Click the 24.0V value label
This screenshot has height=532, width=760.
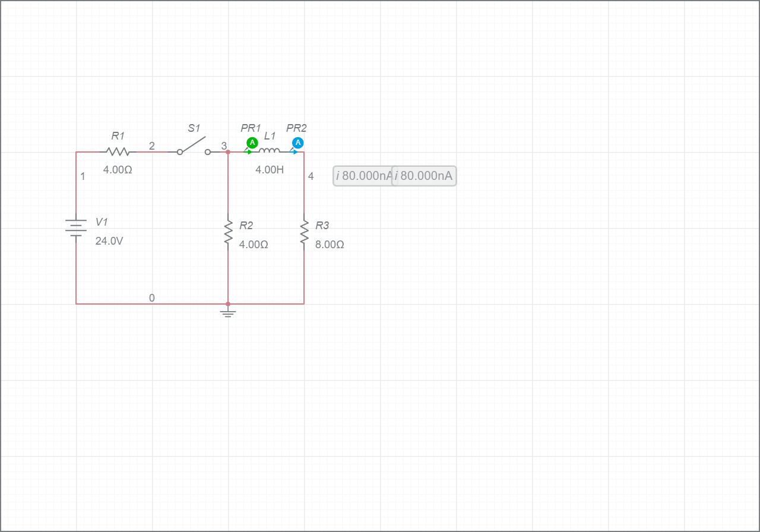point(109,241)
